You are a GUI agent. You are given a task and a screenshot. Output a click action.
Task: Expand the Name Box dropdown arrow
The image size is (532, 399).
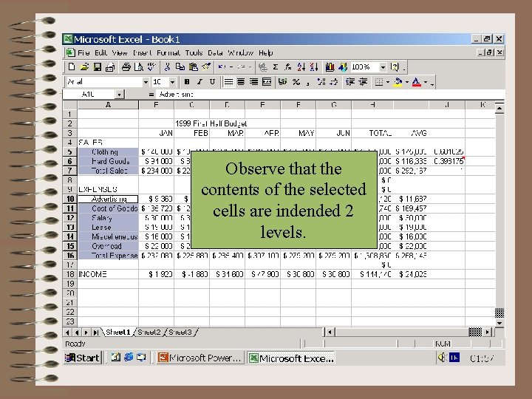(x=119, y=95)
